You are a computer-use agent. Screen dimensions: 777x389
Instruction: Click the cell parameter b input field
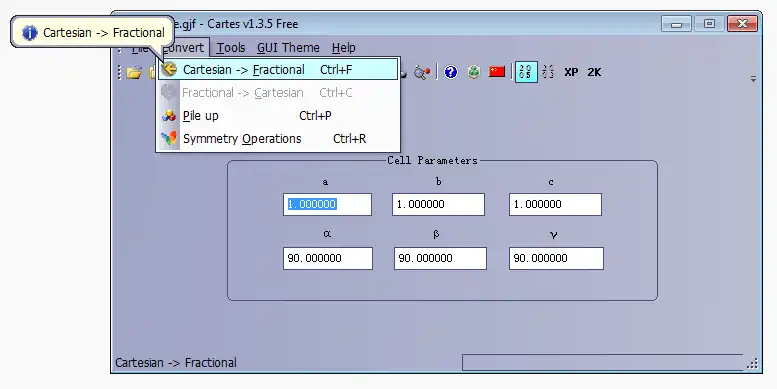point(438,204)
